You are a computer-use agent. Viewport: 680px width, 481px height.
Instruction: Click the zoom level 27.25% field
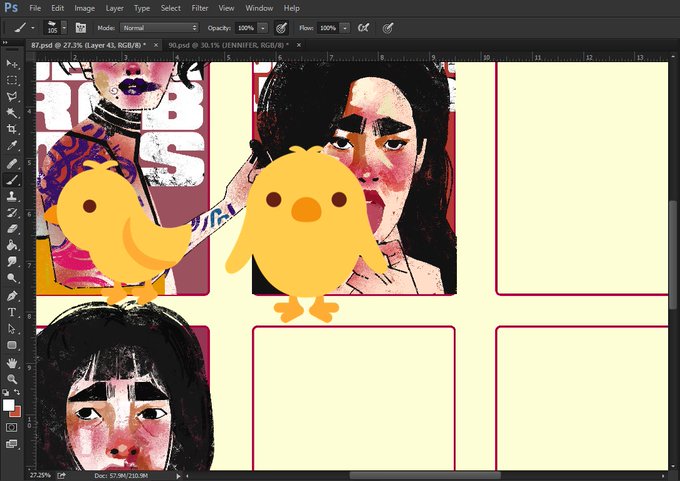coord(39,475)
